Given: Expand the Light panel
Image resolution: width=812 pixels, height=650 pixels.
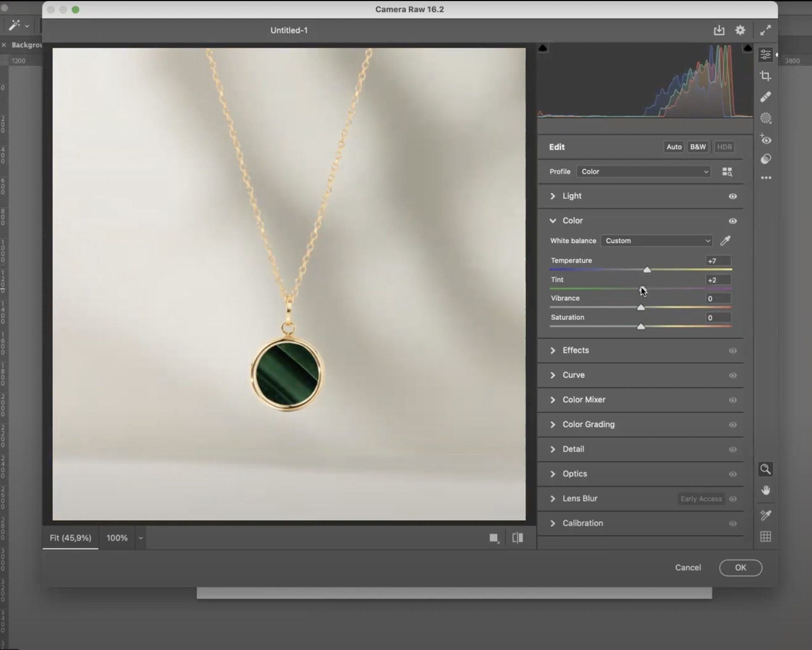Looking at the screenshot, I should [552, 196].
